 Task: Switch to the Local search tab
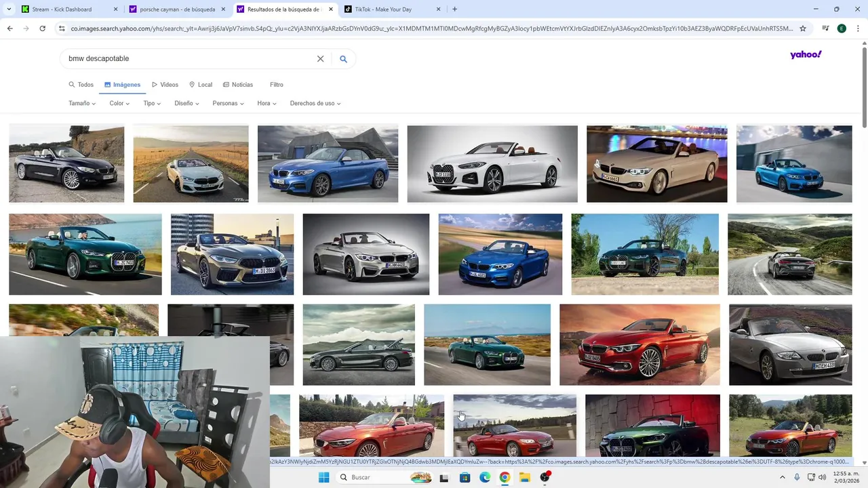201,85
